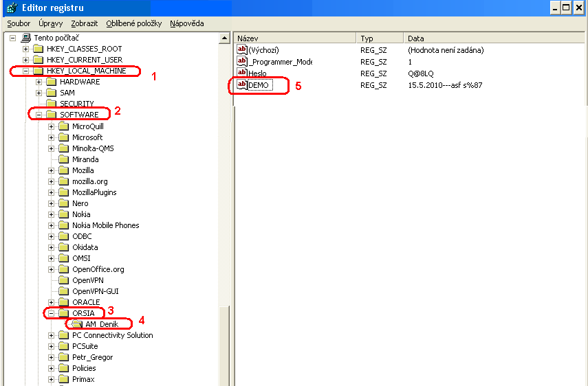Click the Tento počítač computer icon
This screenshot has height=386, width=588.
(x=26, y=38)
